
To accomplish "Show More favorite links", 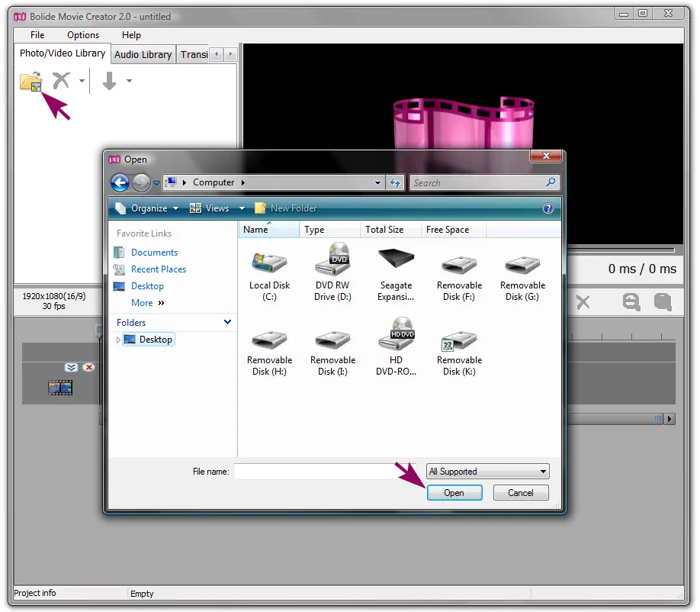I will coord(148,303).
